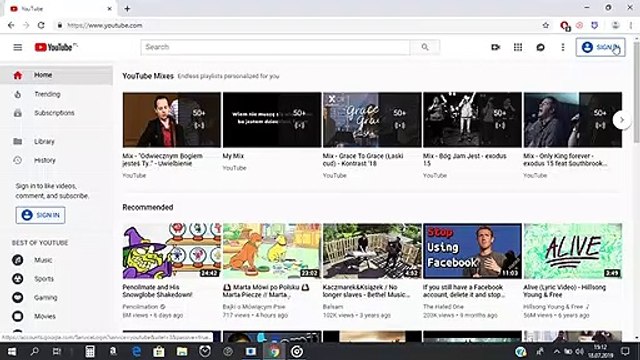Reload the page with refresh icon
Viewport: 640px width, 360px height.
point(41,25)
